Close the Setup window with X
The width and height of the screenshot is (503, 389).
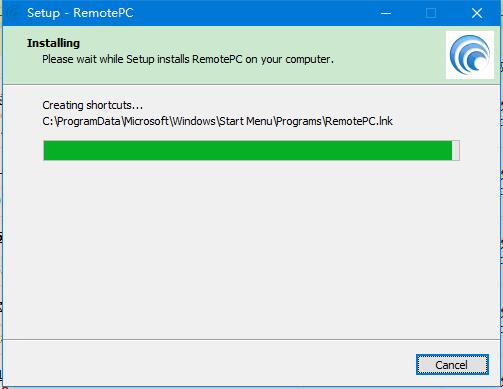[x=477, y=13]
